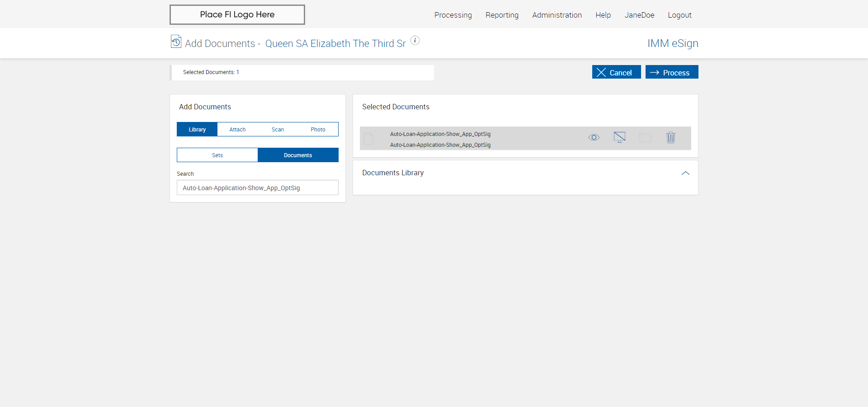The height and width of the screenshot is (407, 868).
Task: Switch to the Photo tab
Action: (x=318, y=129)
